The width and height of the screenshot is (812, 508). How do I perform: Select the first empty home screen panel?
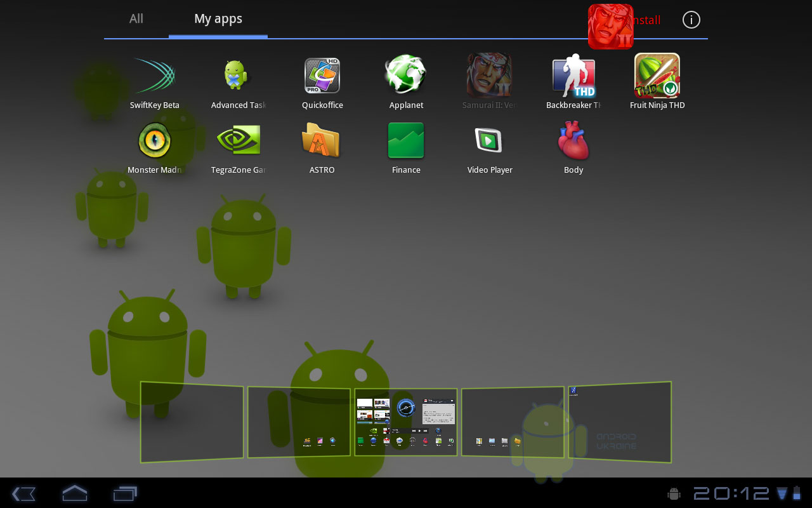click(192, 422)
